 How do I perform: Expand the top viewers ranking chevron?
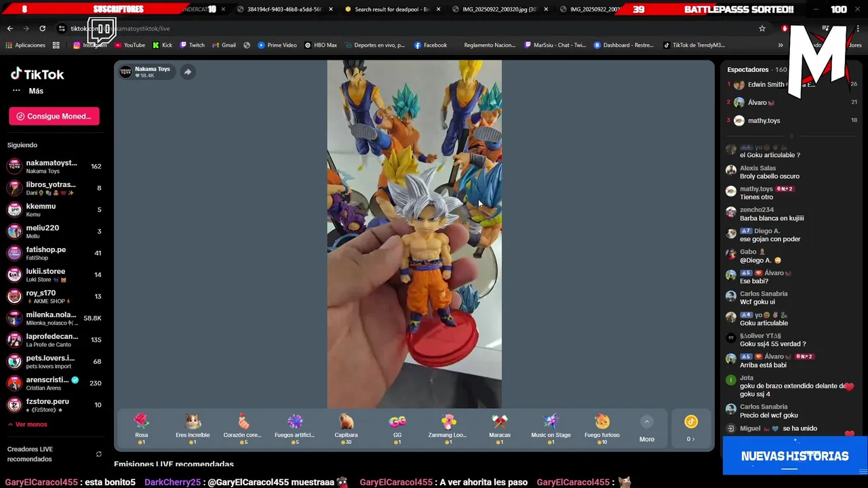[791, 136]
